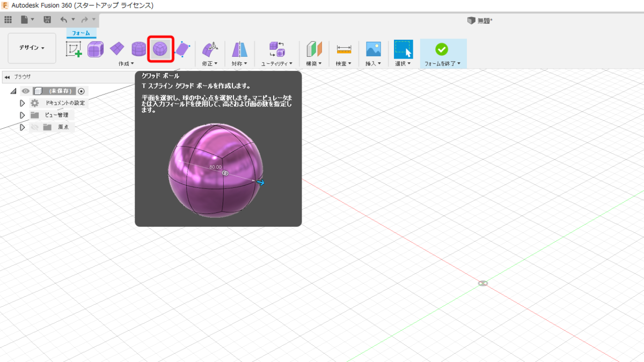Open the 選択 dropdown menu
This screenshot has width=644, height=362.
404,63
